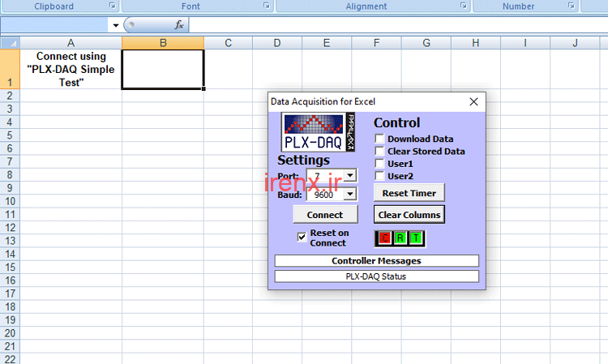608x364 pixels.
Task: Uncheck Reset on Connect checkbox
Action: point(302,238)
